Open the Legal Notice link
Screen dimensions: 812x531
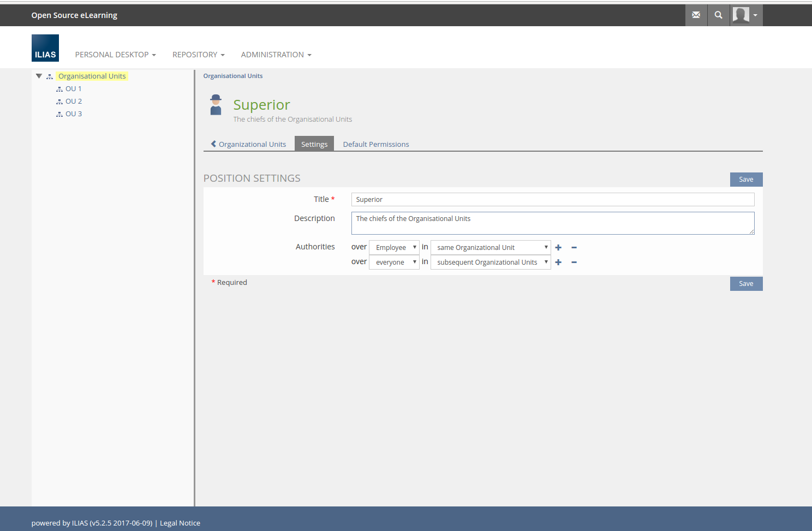(180, 523)
